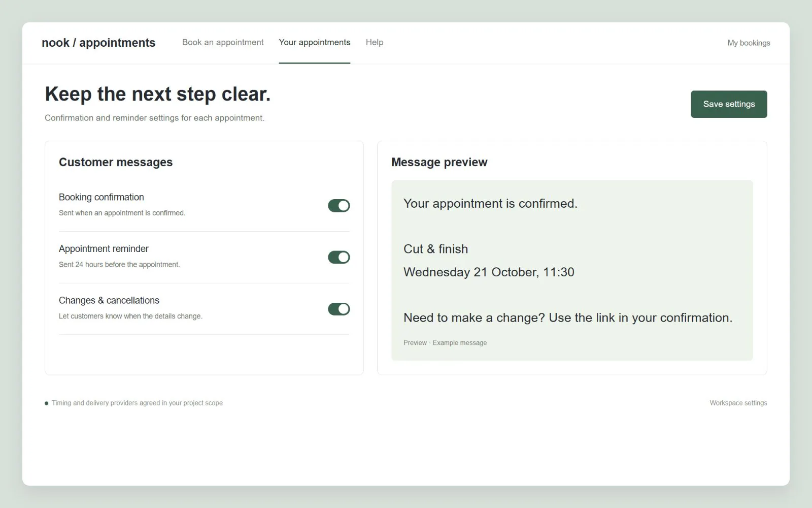The width and height of the screenshot is (812, 508).
Task: Select the Your appointments tab
Action: pos(315,43)
